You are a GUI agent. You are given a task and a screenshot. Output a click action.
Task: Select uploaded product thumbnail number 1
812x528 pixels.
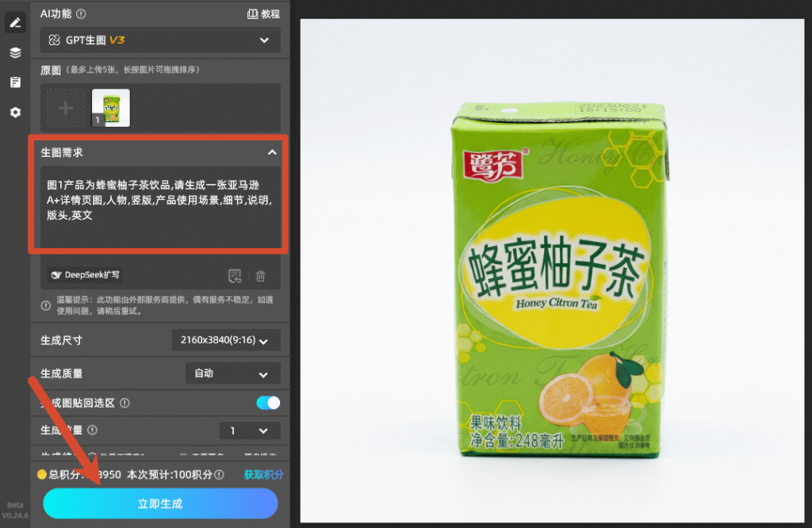(111, 108)
